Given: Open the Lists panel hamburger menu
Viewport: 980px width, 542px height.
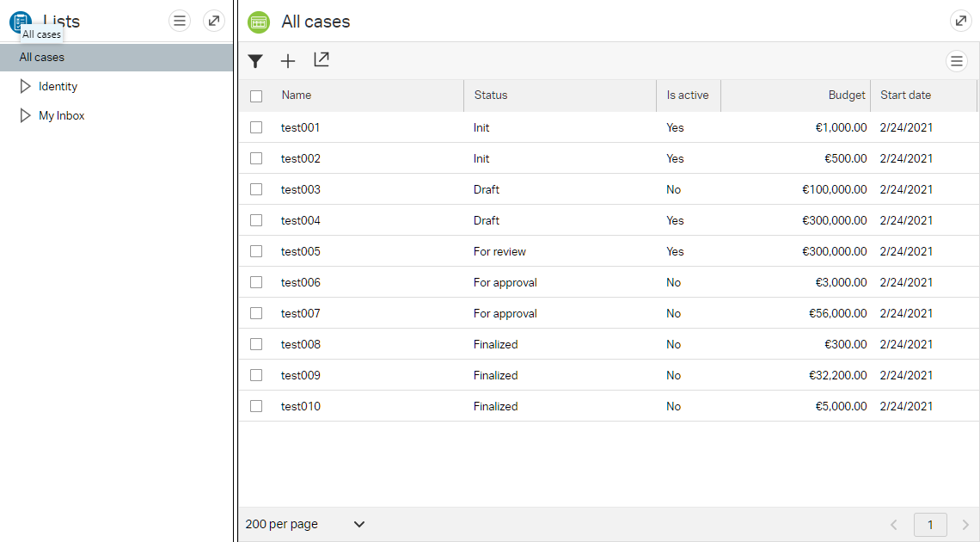Looking at the screenshot, I should (x=180, y=21).
